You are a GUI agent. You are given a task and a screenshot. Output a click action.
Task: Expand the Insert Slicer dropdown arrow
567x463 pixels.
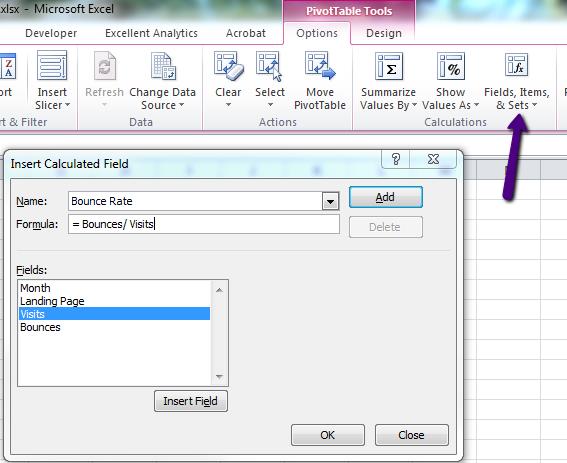point(67,105)
